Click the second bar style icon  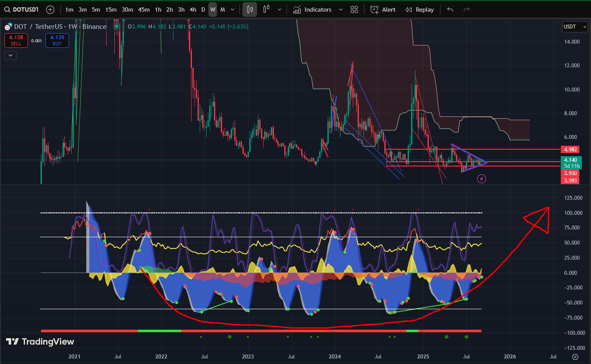266,9
